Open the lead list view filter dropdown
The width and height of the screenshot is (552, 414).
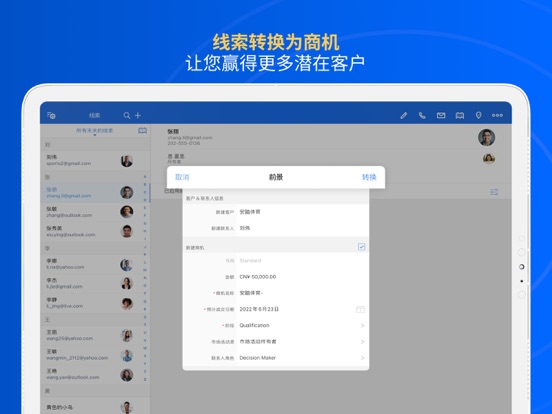[x=94, y=131]
